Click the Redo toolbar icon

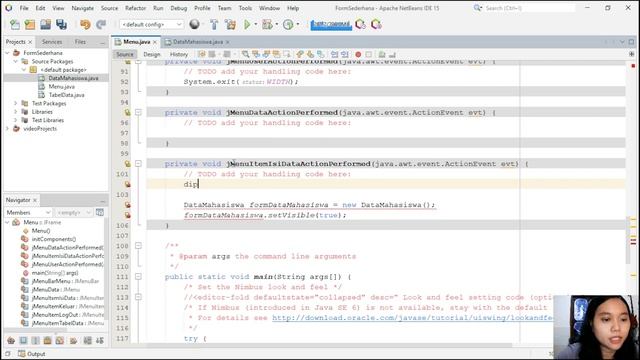point(101,24)
